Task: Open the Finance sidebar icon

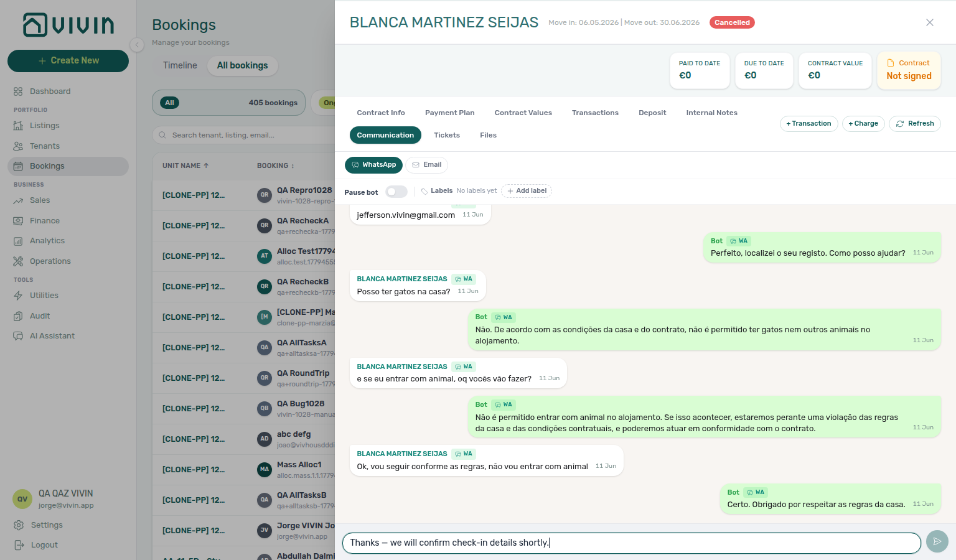Action: pyautogui.click(x=18, y=221)
